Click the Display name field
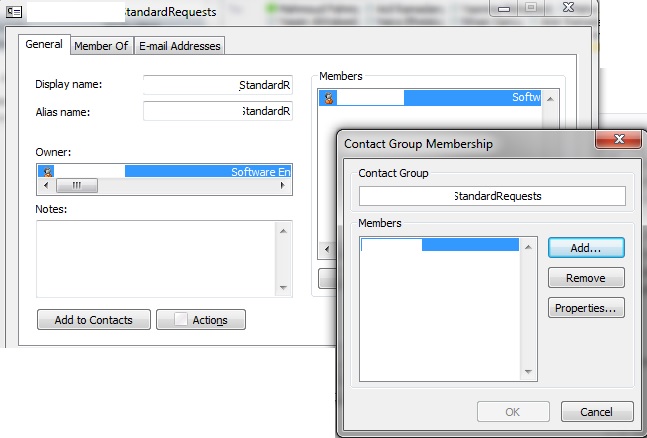Image resolution: width=647 pixels, height=438 pixels. pos(218,85)
